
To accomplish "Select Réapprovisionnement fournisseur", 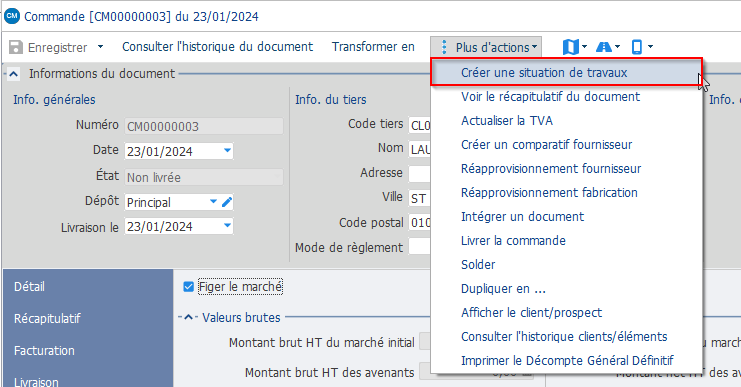I will click(566, 169).
